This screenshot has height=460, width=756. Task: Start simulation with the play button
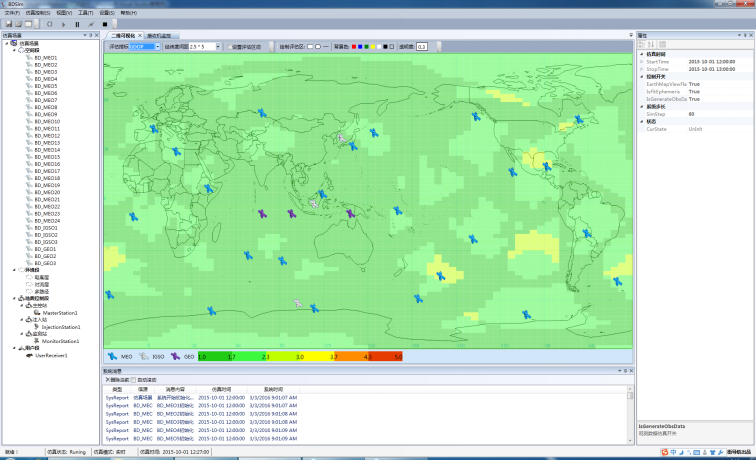pyautogui.click(x=64, y=24)
